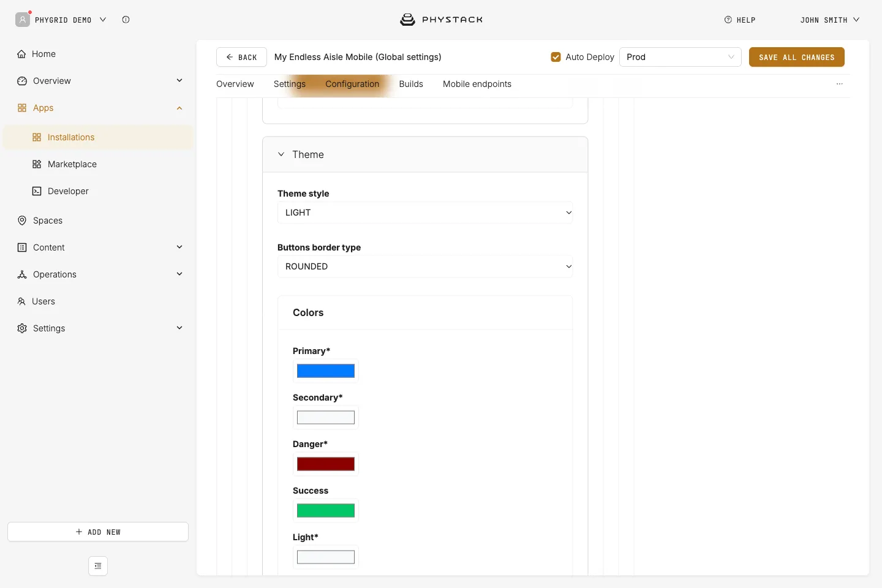Click the Phygrid Demo avatar icon
Viewport: 882px width, 588px height.
(23, 20)
